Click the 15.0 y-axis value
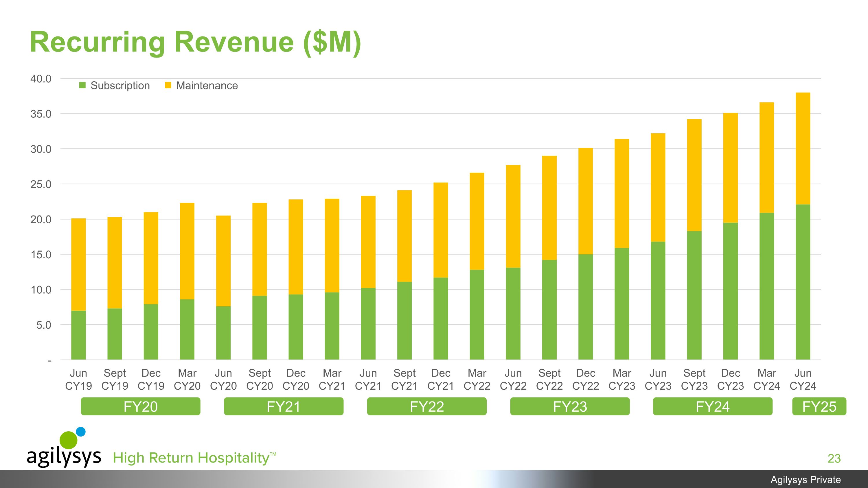This screenshot has width=868, height=488. (x=41, y=255)
